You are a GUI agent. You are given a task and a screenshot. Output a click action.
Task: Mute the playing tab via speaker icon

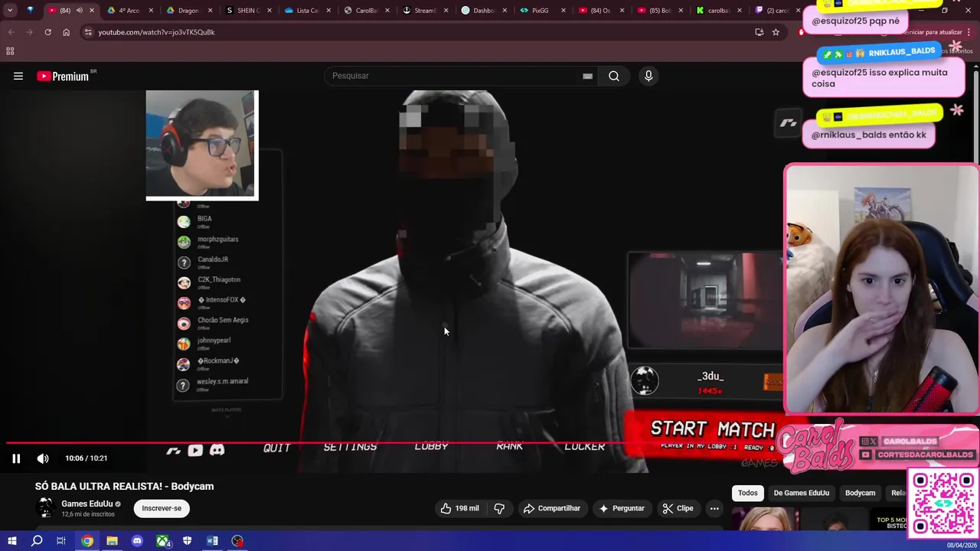pos(79,11)
